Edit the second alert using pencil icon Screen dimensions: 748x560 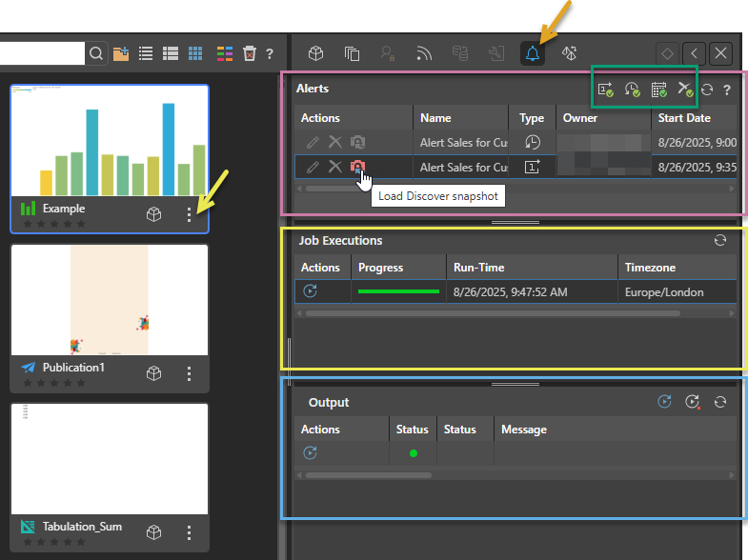coord(313,167)
